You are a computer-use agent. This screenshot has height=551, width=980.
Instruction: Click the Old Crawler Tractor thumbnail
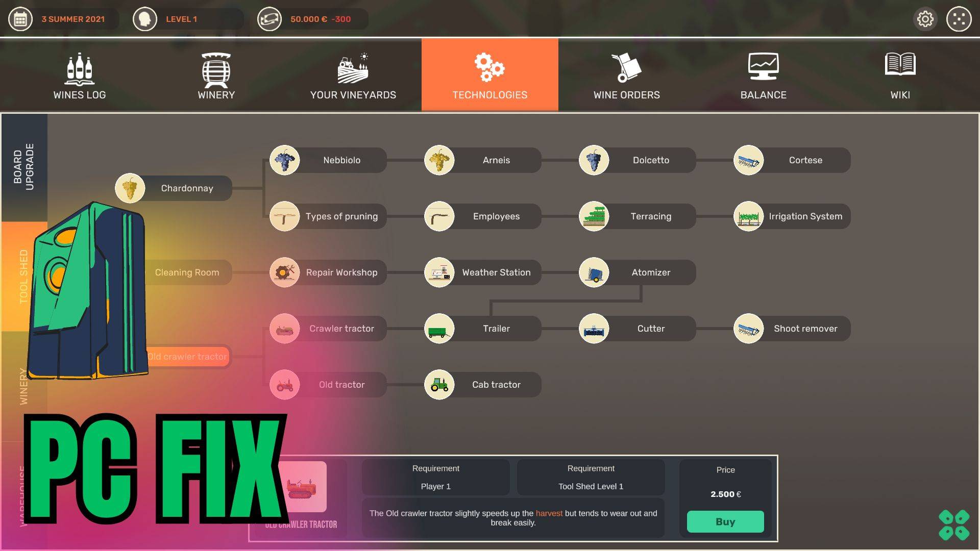[302, 487]
